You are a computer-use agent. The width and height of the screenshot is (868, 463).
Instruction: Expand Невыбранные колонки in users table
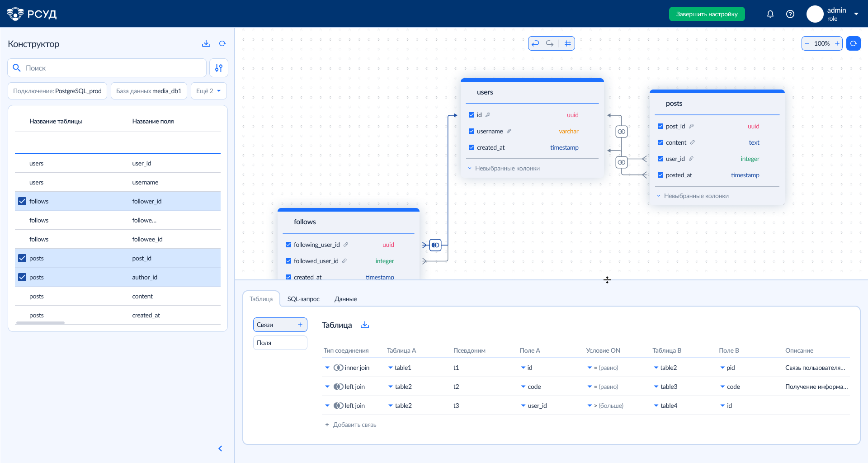coord(507,168)
